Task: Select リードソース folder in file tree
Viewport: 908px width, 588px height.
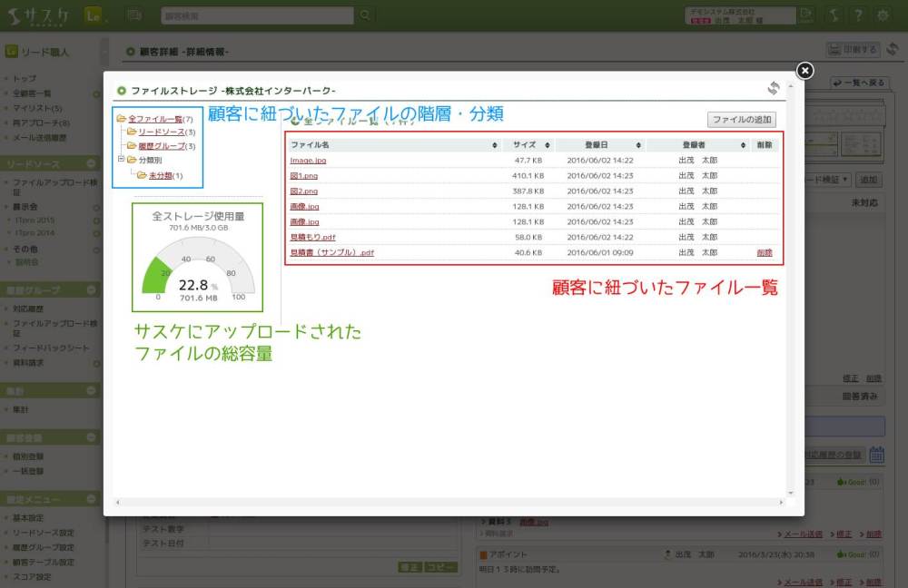Action: [160, 132]
